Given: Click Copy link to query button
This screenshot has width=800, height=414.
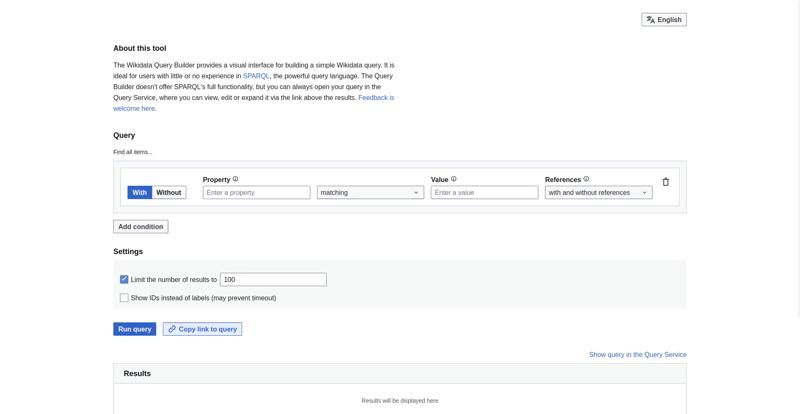Looking at the screenshot, I should [x=203, y=329].
